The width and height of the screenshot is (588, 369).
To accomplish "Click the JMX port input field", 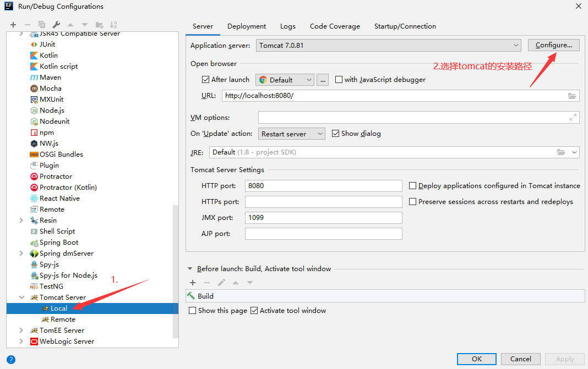I will [324, 218].
